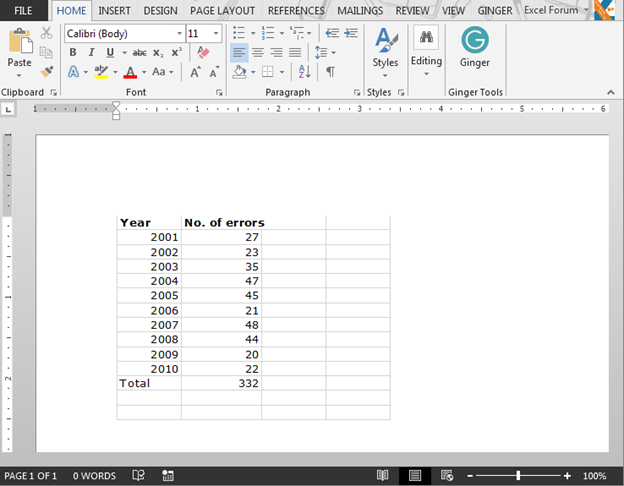Toggle underline formatting
The width and height of the screenshot is (624, 486).
110,53
